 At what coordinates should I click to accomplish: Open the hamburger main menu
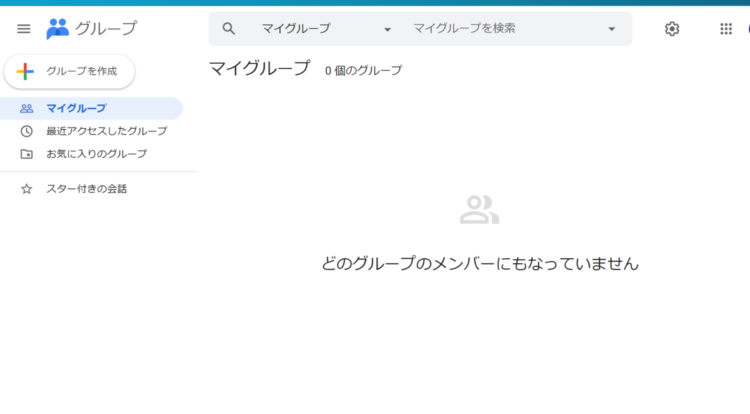tap(23, 29)
